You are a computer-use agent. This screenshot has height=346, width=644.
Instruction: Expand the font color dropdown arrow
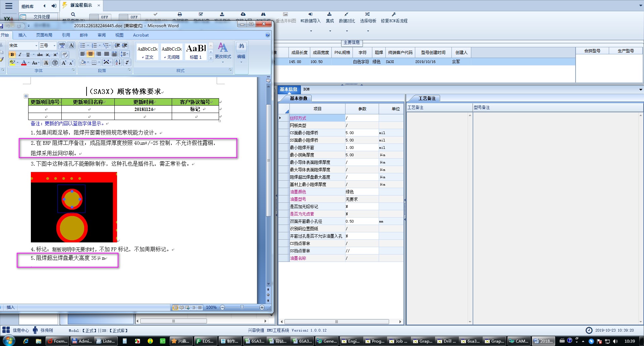[x=29, y=63]
